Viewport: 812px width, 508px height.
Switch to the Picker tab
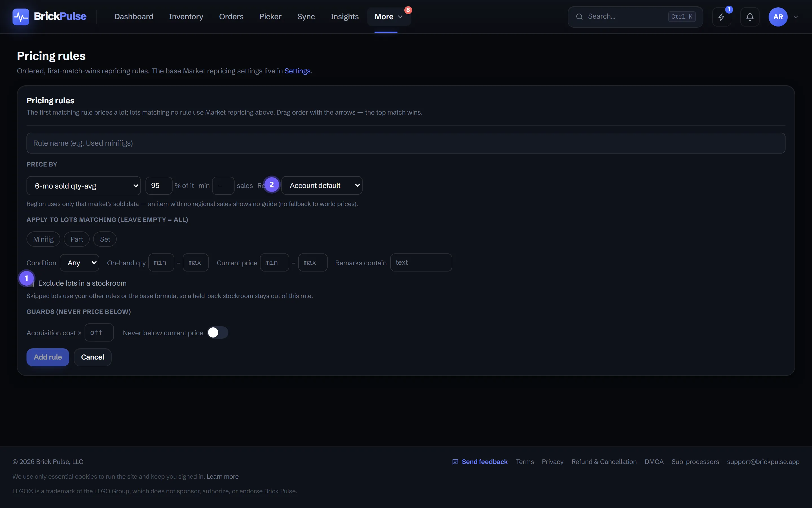coord(270,17)
